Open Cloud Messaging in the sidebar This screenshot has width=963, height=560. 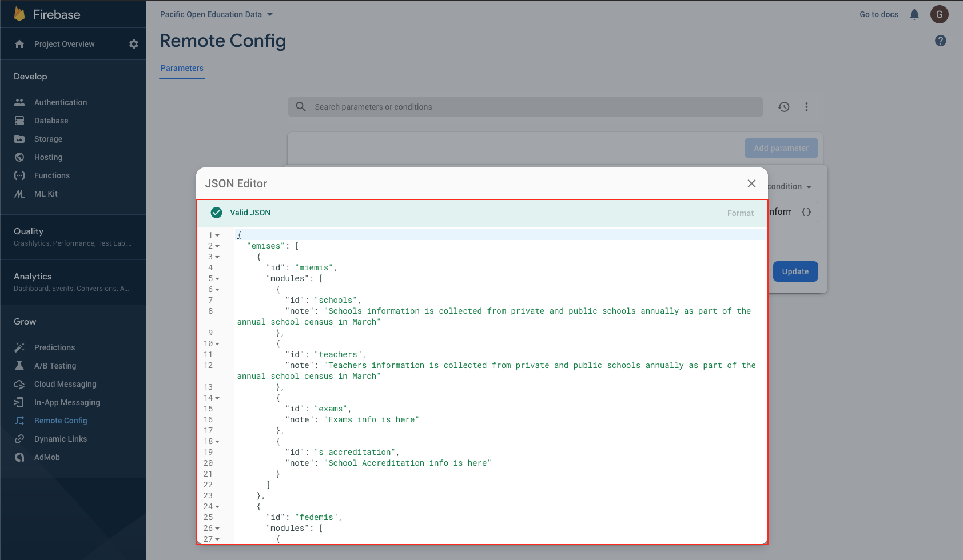tap(65, 384)
